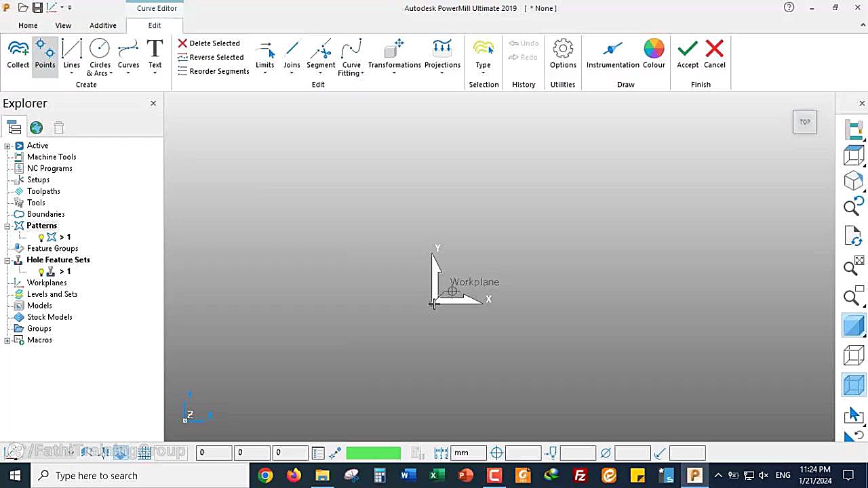Select Toolpaths in Explorer tree
This screenshot has height=488, width=868.
43,192
